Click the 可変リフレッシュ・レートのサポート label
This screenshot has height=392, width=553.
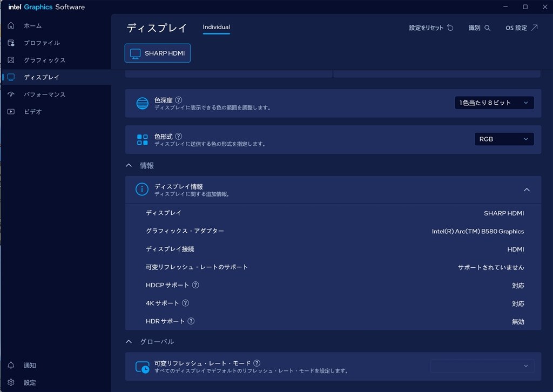click(197, 267)
